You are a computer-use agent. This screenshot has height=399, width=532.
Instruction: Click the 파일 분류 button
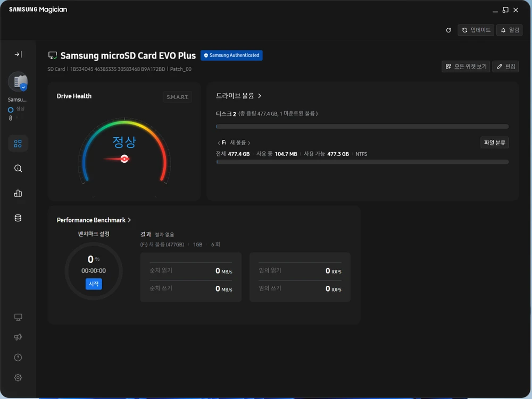tap(494, 143)
